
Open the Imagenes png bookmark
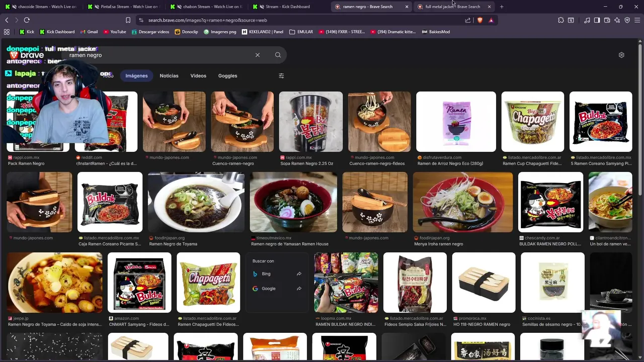(220, 32)
